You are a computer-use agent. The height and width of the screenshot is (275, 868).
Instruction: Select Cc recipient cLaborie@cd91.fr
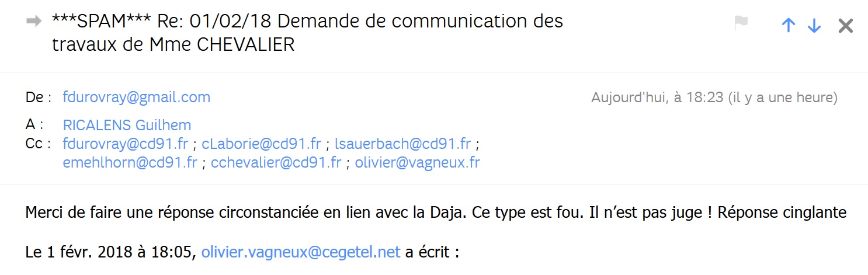pyautogui.click(x=261, y=144)
